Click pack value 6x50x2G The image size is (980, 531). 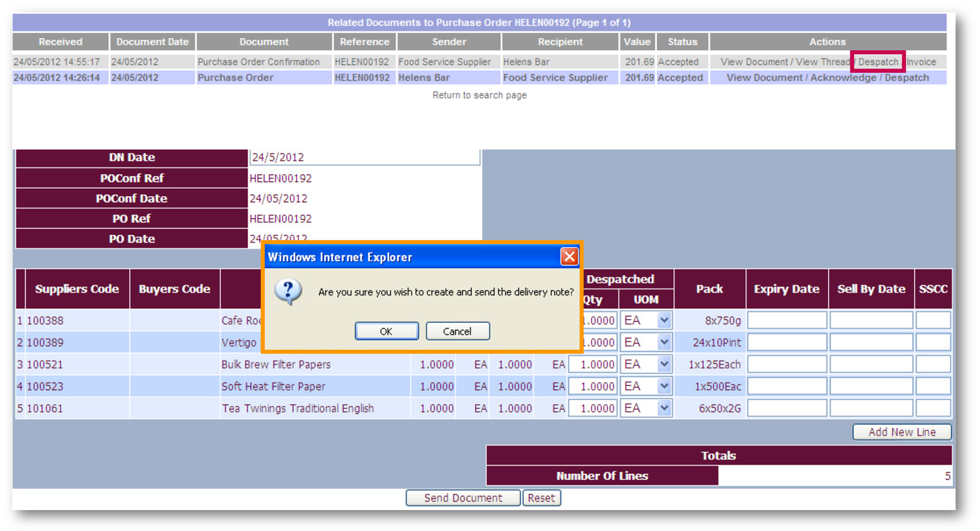(720, 408)
